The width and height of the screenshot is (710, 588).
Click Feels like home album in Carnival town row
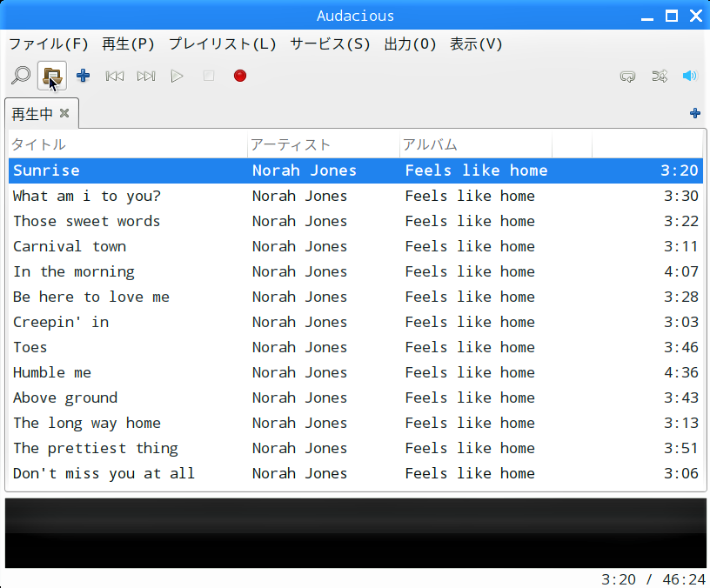tap(470, 247)
